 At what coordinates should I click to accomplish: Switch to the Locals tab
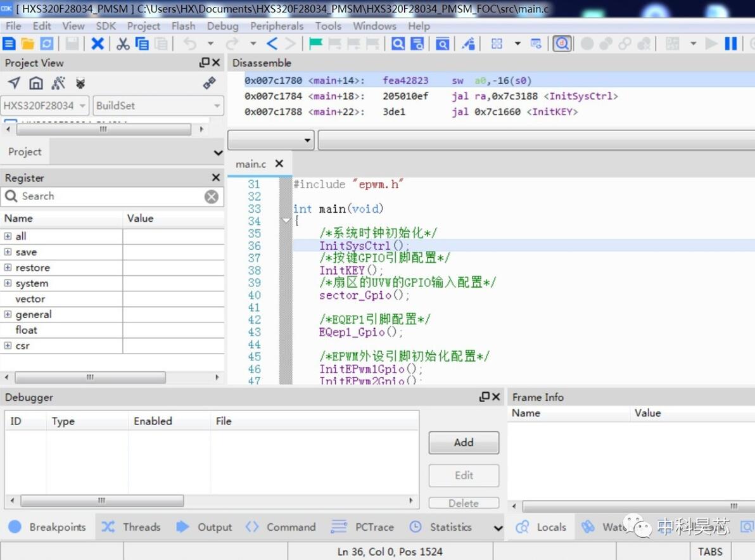point(541,527)
